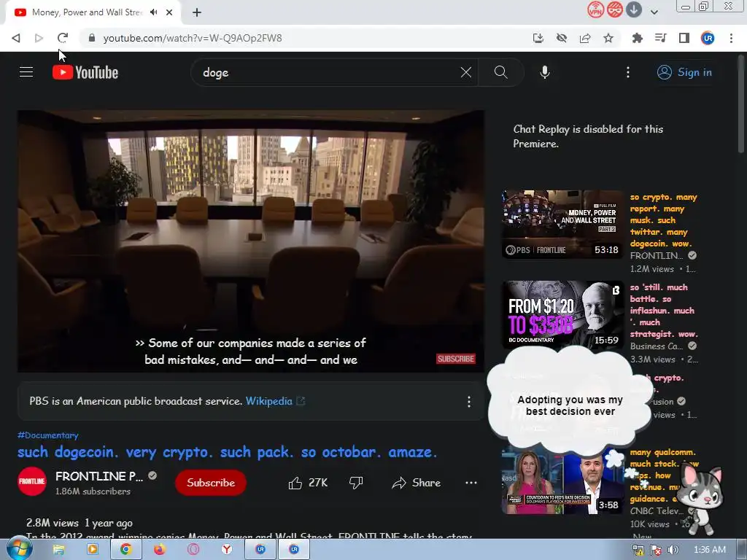Open Google Chrome from the taskbar
Viewport: 747px width, 560px height.
click(x=125, y=550)
